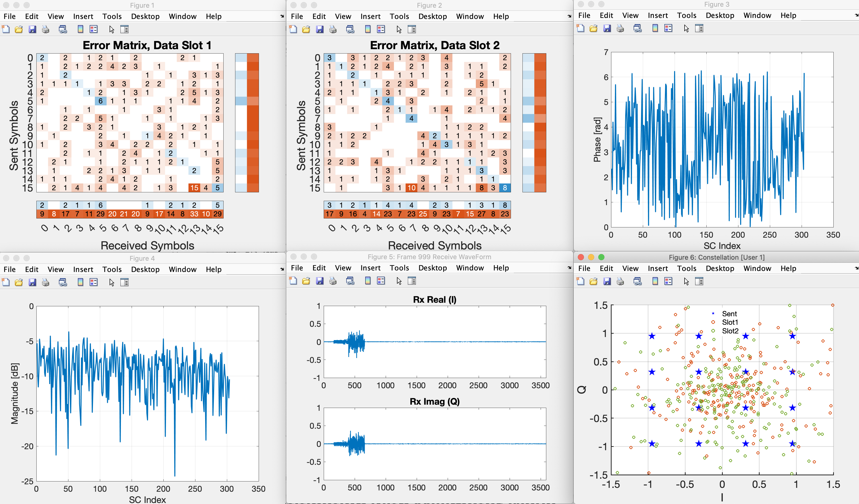
Task: Open Property Inspector icon in Figure 1
Action: pos(124,29)
